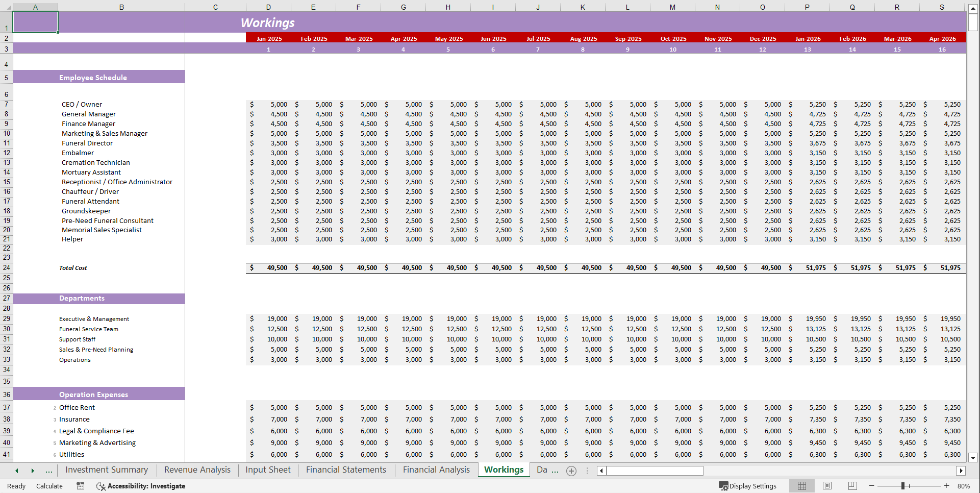This screenshot has height=493, width=980.
Task: Open the Financial Statements sheet
Action: coord(345,470)
